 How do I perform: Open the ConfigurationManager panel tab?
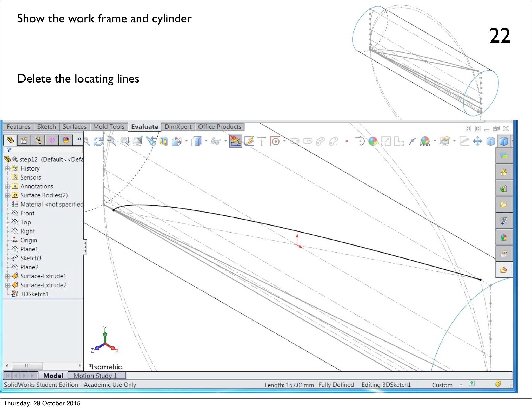point(38,140)
